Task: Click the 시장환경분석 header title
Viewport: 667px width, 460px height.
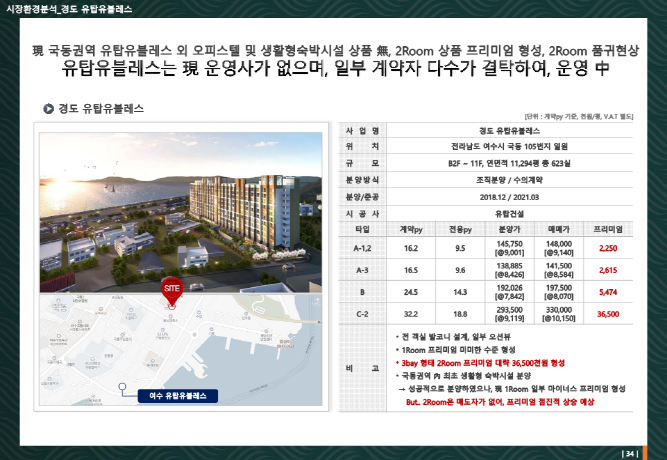Action: point(62,8)
